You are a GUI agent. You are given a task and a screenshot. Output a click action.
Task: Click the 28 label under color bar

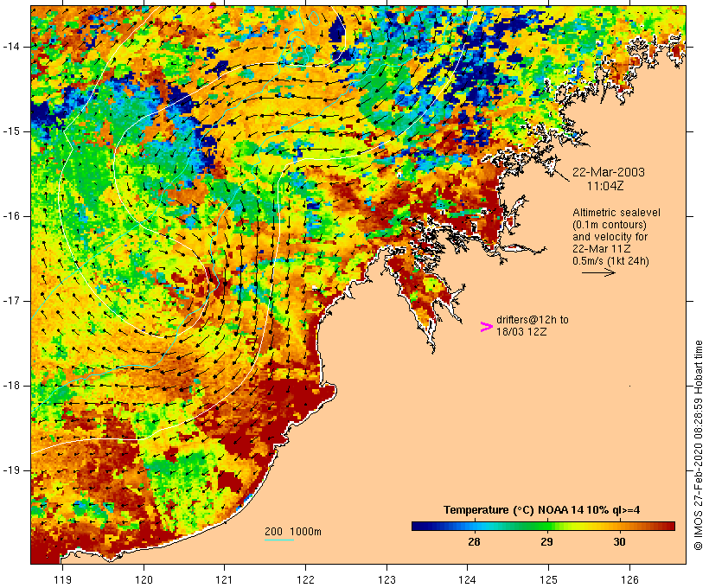tap(474, 542)
